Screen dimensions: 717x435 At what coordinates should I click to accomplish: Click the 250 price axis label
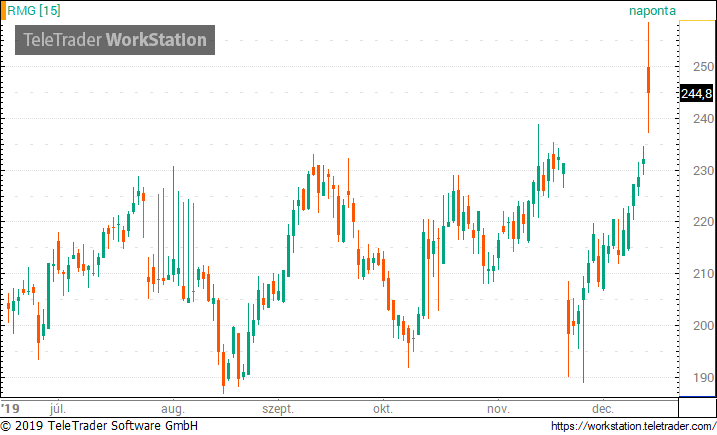(x=703, y=67)
